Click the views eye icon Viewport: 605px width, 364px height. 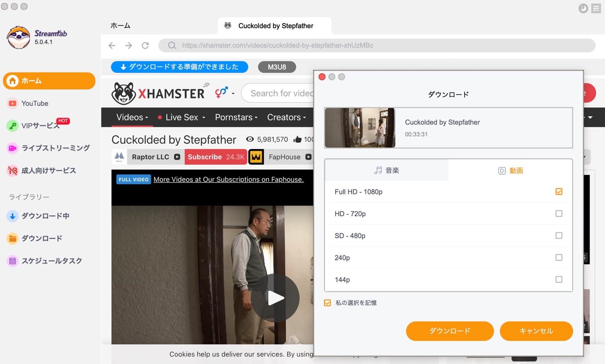[x=250, y=139]
